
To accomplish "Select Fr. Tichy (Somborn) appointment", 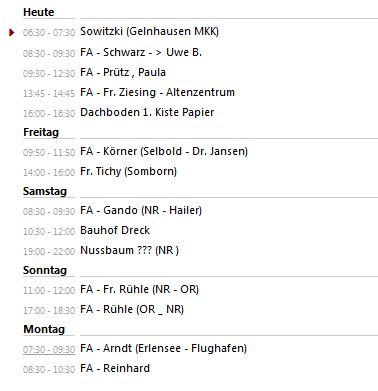I will (x=129, y=171).
